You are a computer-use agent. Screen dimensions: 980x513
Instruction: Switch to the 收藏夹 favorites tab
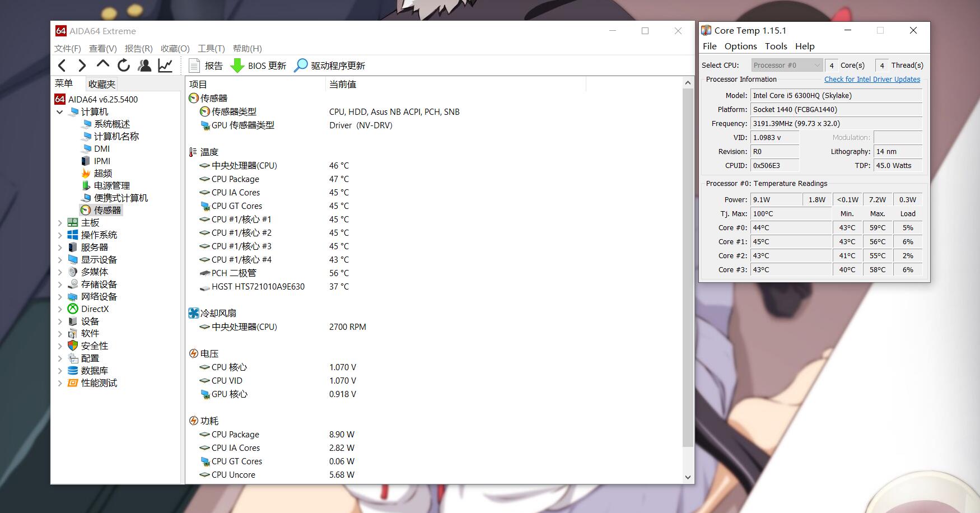click(x=102, y=85)
